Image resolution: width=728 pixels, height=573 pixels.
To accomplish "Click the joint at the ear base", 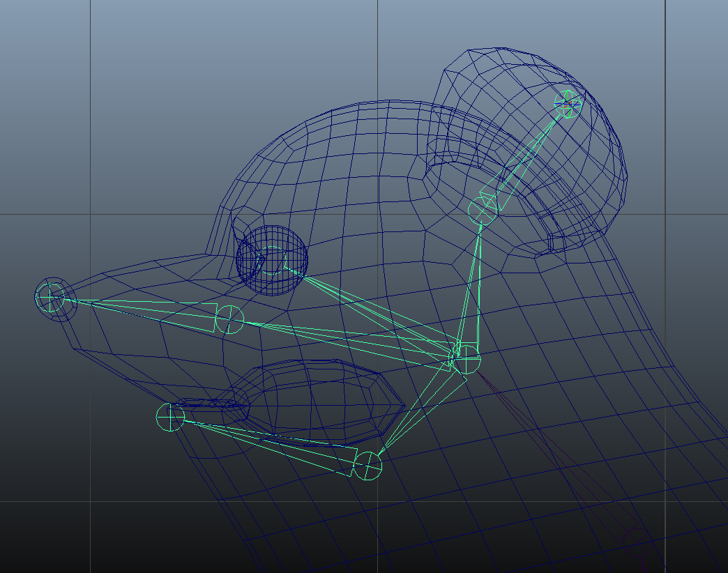I will (x=483, y=210).
